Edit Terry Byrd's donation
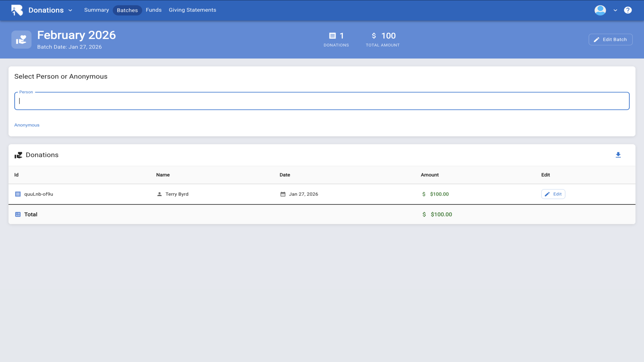 [553, 194]
